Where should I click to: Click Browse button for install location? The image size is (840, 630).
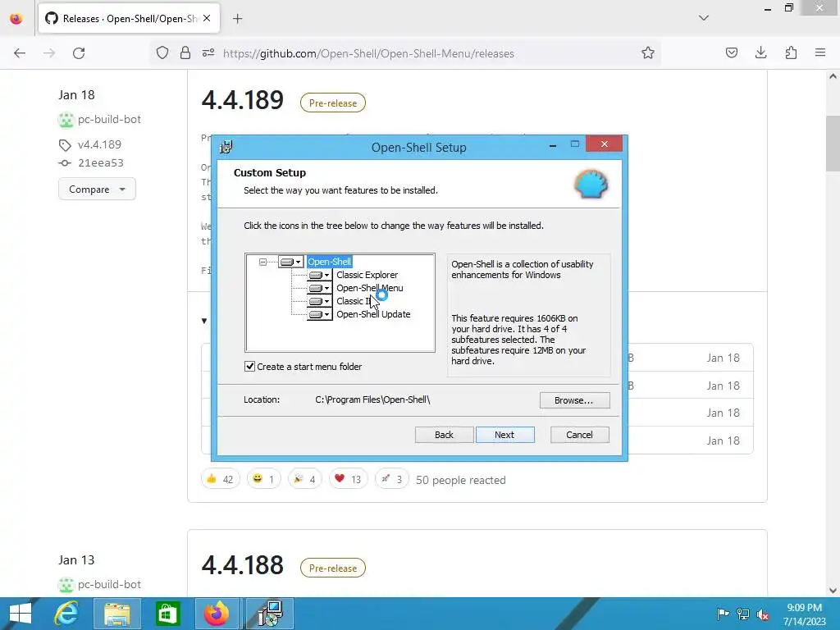tap(574, 400)
